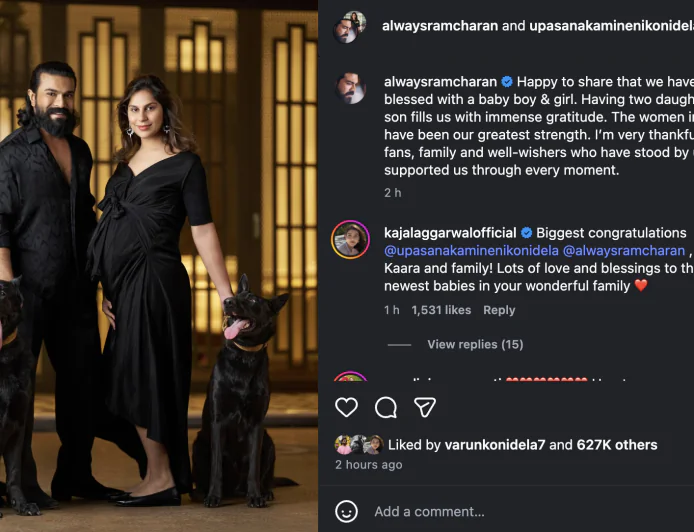Share the post via paper plane icon
This screenshot has width=694, height=532.
[x=425, y=407]
